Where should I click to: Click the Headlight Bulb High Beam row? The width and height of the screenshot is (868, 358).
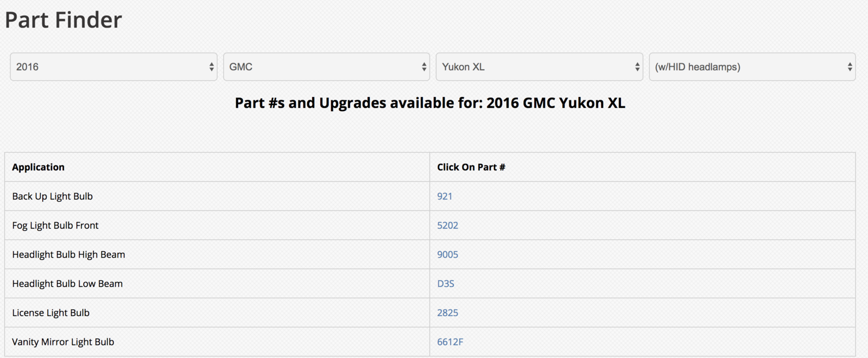(430, 254)
